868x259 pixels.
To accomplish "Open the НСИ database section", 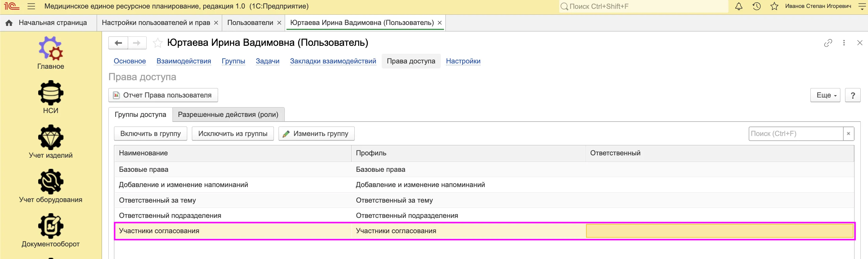I will point(51,92).
